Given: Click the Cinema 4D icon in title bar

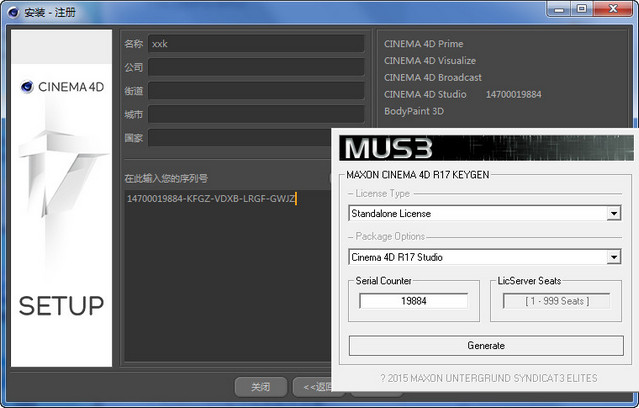Looking at the screenshot, I should tap(13, 12).
